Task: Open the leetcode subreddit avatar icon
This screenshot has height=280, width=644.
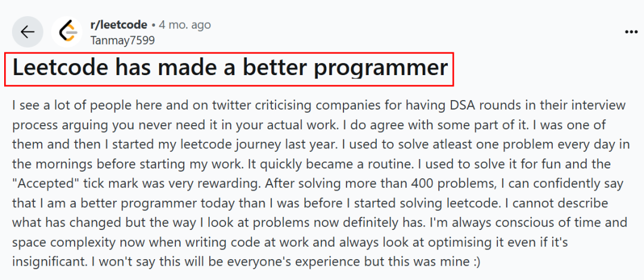Action: 67,32
